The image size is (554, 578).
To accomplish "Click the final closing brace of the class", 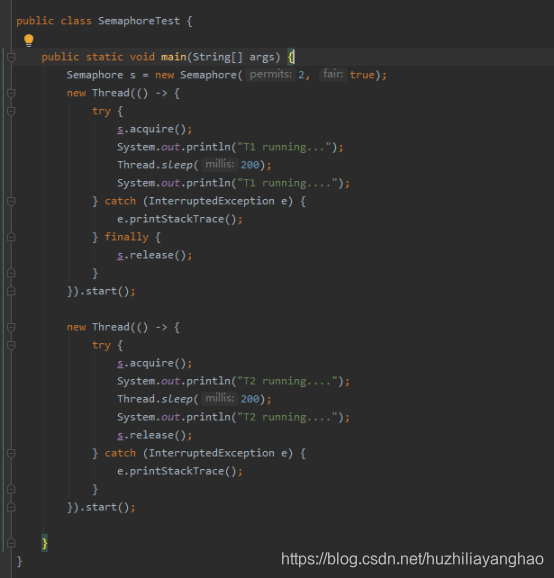I will click(x=20, y=561).
